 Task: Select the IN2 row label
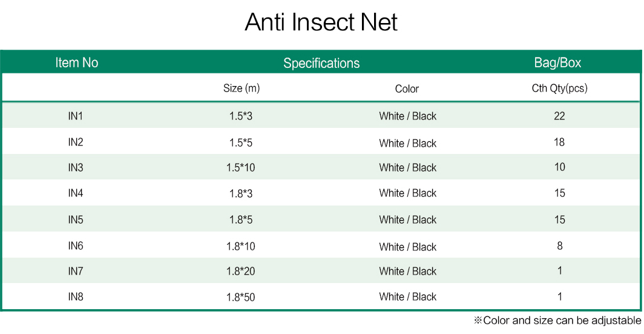(x=76, y=142)
